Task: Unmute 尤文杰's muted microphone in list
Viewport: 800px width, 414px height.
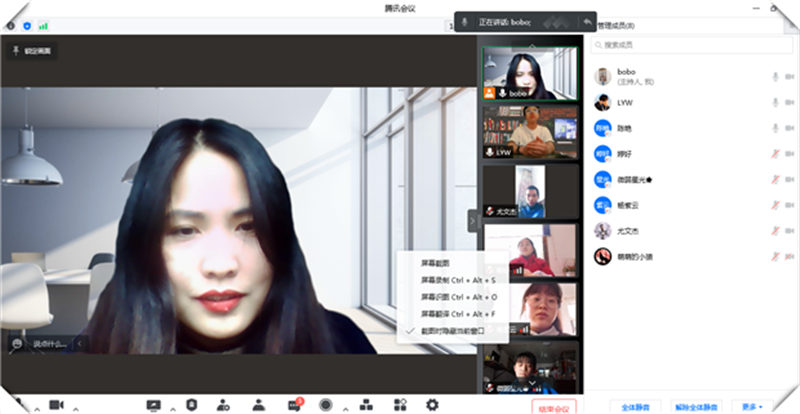Action: click(x=776, y=231)
